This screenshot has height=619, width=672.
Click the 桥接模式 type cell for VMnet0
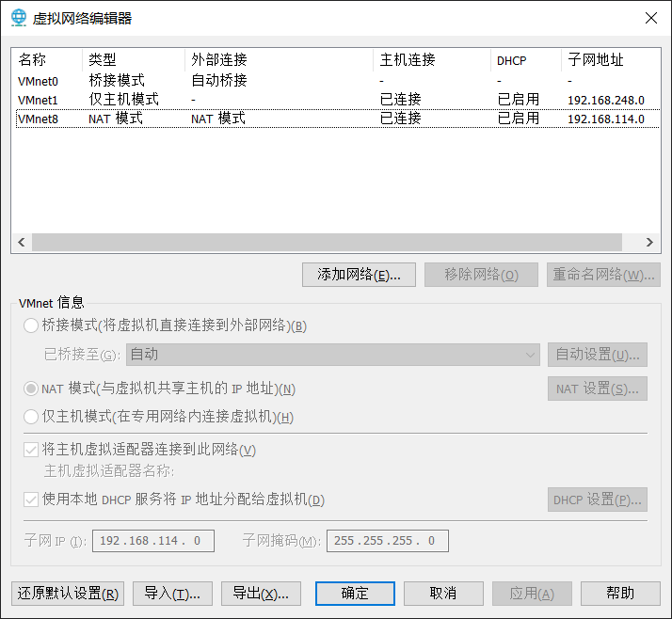tap(117, 81)
